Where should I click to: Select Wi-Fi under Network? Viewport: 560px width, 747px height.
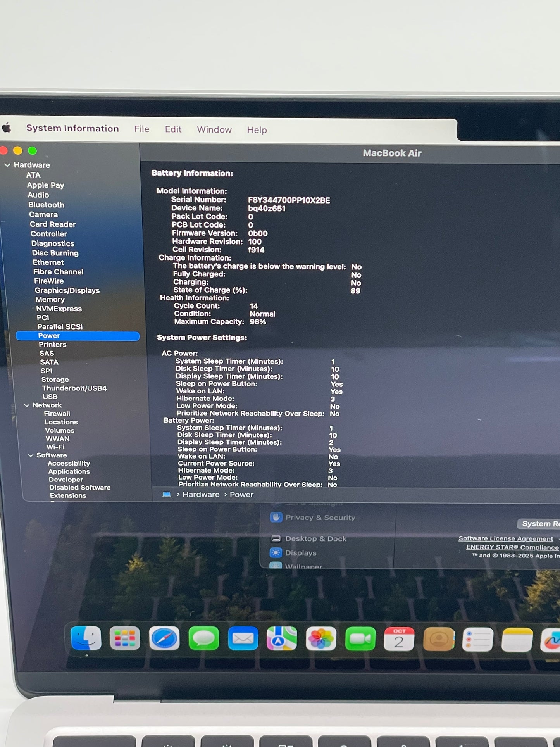click(55, 447)
